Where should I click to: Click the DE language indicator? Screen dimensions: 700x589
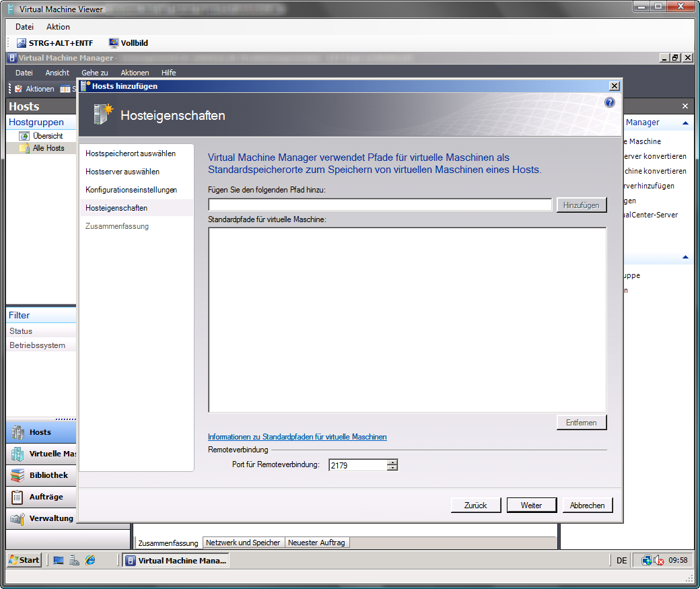[x=621, y=561]
